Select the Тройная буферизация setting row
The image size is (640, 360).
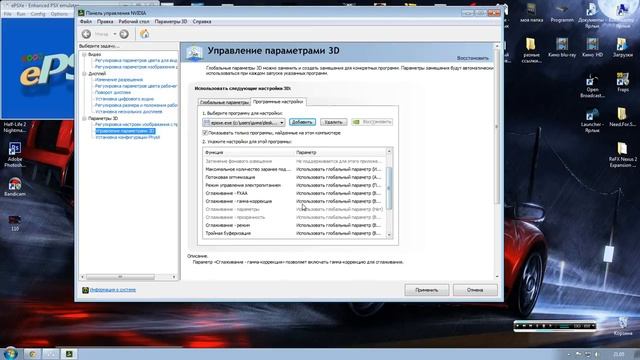[294, 233]
